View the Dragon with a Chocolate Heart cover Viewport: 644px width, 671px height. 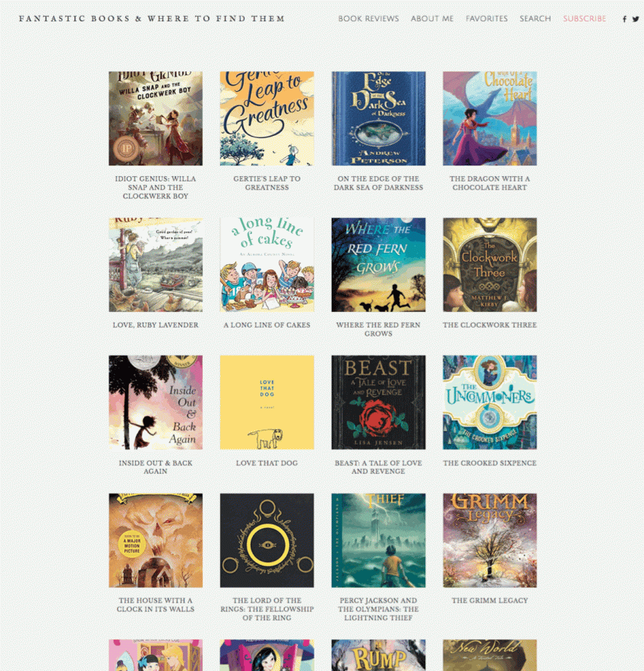coord(490,118)
